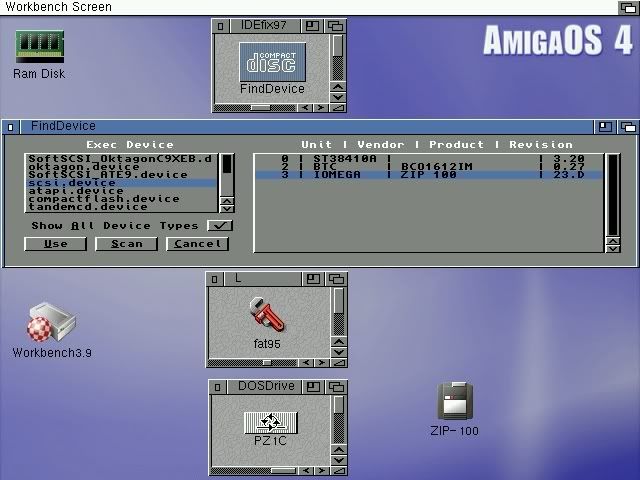Select compactflash.device in device list

pyautogui.click(x=121, y=199)
